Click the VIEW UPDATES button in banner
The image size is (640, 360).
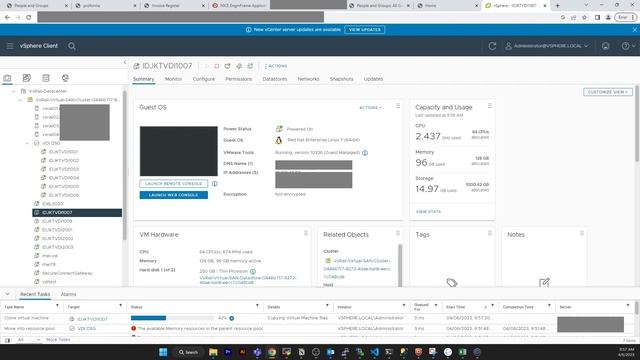tap(364, 30)
